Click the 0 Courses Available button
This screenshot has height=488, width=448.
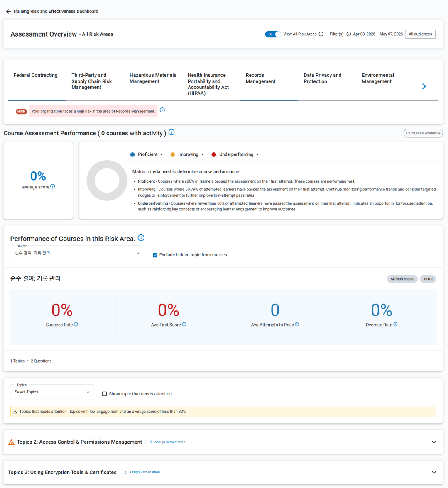[423, 133]
